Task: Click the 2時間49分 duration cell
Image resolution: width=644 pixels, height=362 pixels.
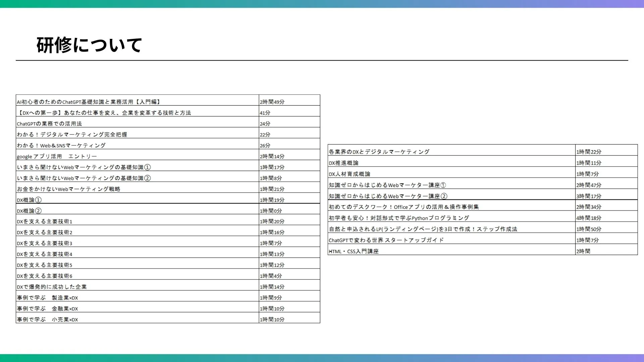Action: pos(272,102)
